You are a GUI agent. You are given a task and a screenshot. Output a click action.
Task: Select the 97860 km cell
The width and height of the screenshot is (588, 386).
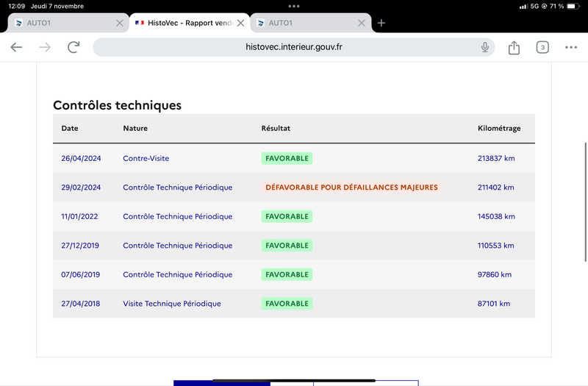tap(494, 274)
